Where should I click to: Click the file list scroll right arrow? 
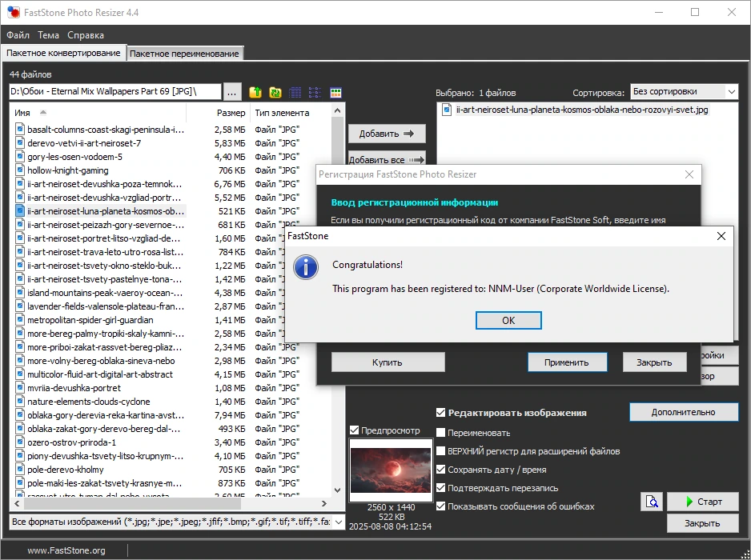324,503
